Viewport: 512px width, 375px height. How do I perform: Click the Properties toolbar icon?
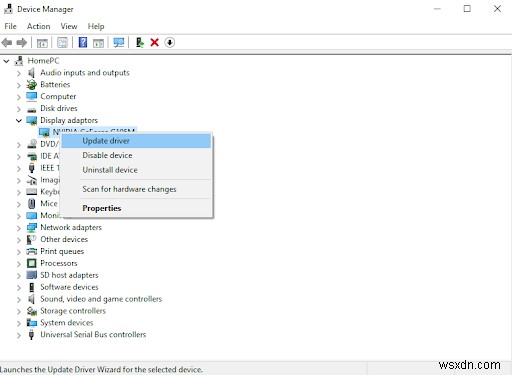(62, 43)
